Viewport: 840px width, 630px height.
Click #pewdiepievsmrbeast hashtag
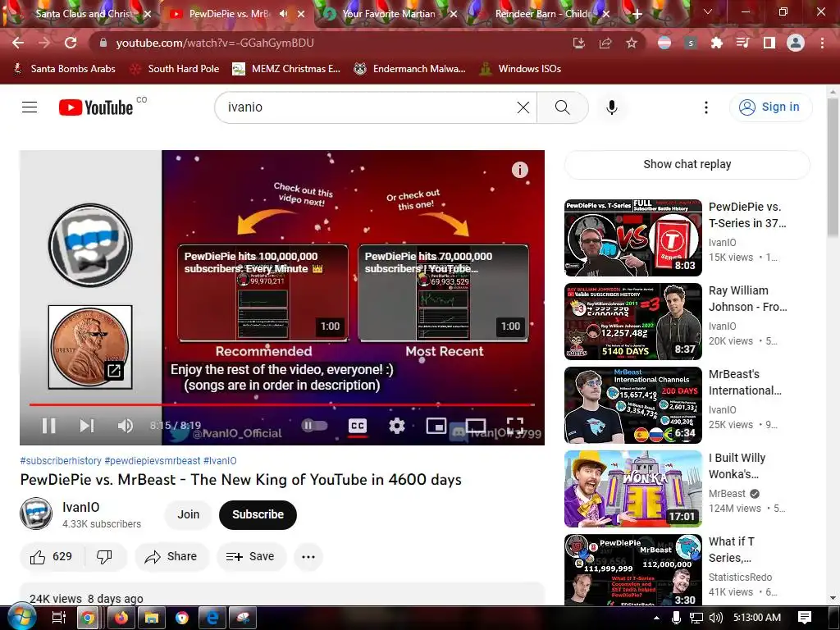point(152,461)
